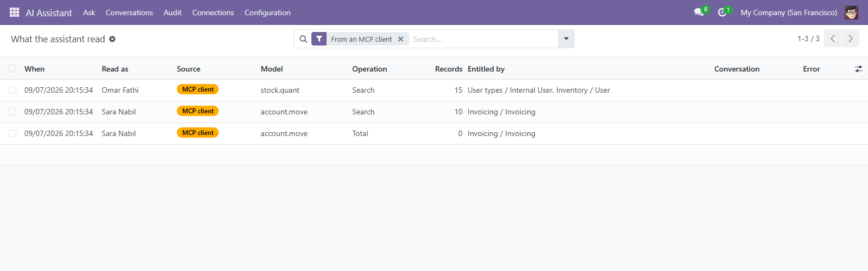Click the records value 10

[x=458, y=112]
